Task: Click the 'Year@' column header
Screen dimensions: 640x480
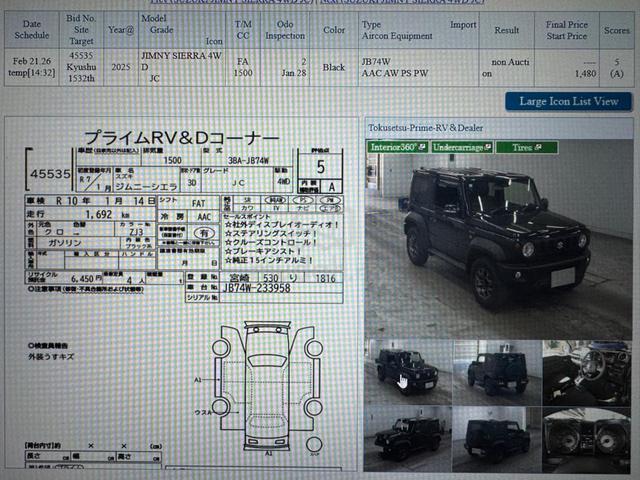Action: 121,30
